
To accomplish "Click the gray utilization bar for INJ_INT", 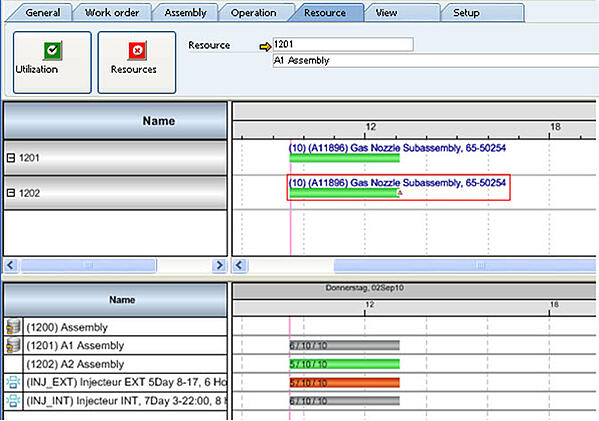I will tap(345, 401).
